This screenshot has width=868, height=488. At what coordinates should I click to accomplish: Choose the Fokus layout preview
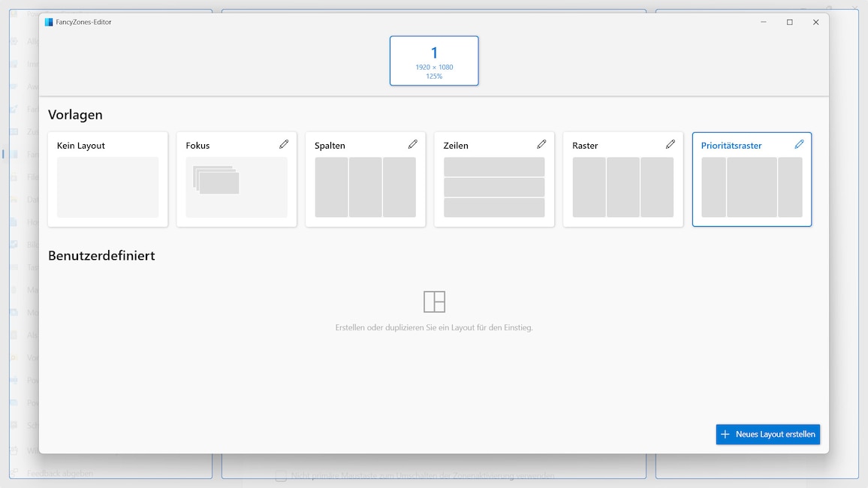click(237, 187)
